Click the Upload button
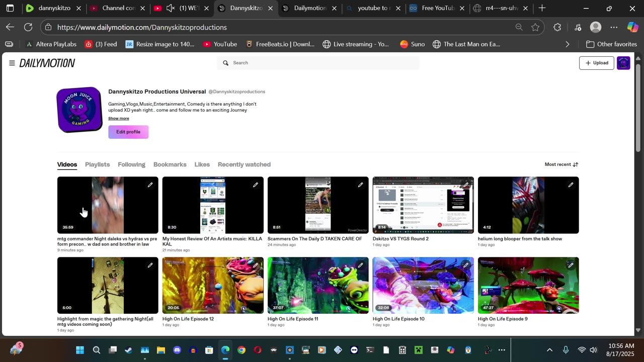This screenshot has width=644, height=362. (597, 63)
